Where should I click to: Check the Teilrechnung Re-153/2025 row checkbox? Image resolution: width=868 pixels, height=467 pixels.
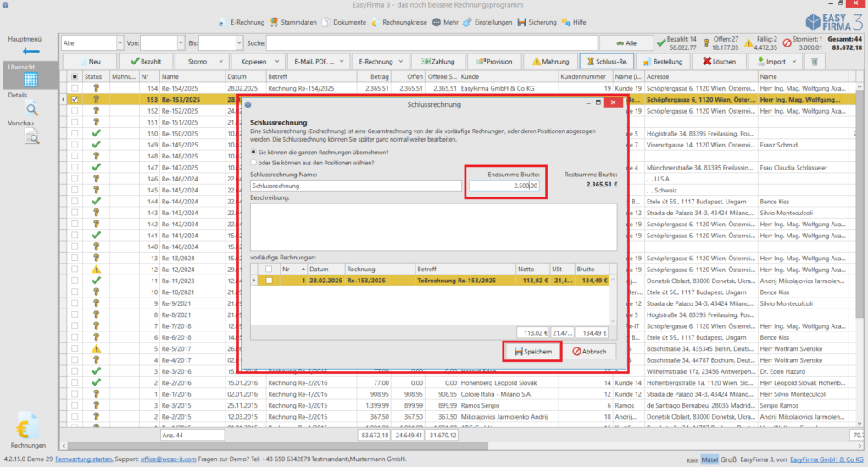tap(269, 281)
